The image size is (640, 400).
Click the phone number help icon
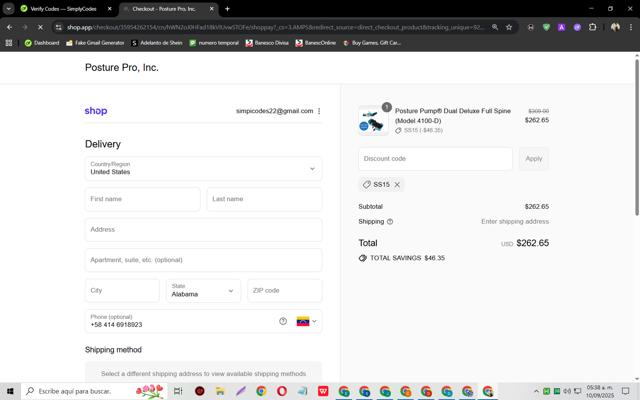pyautogui.click(x=283, y=321)
